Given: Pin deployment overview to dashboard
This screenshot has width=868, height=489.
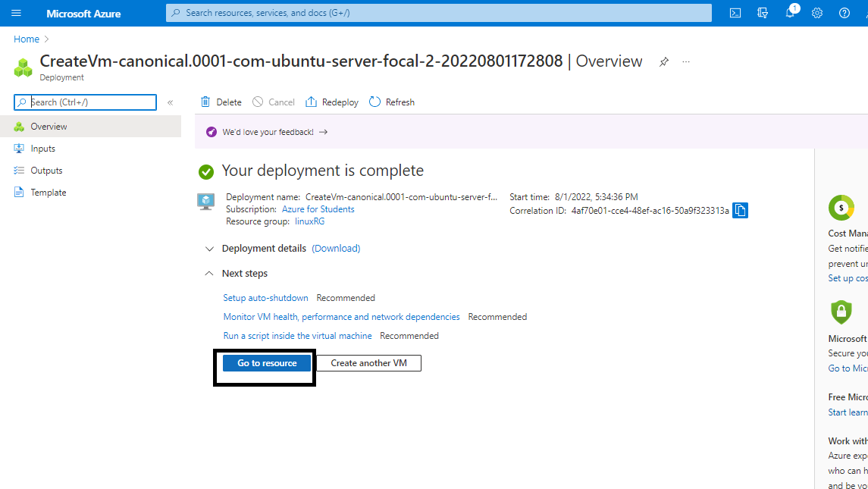Looking at the screenshot, I should [x=664, y=62].
